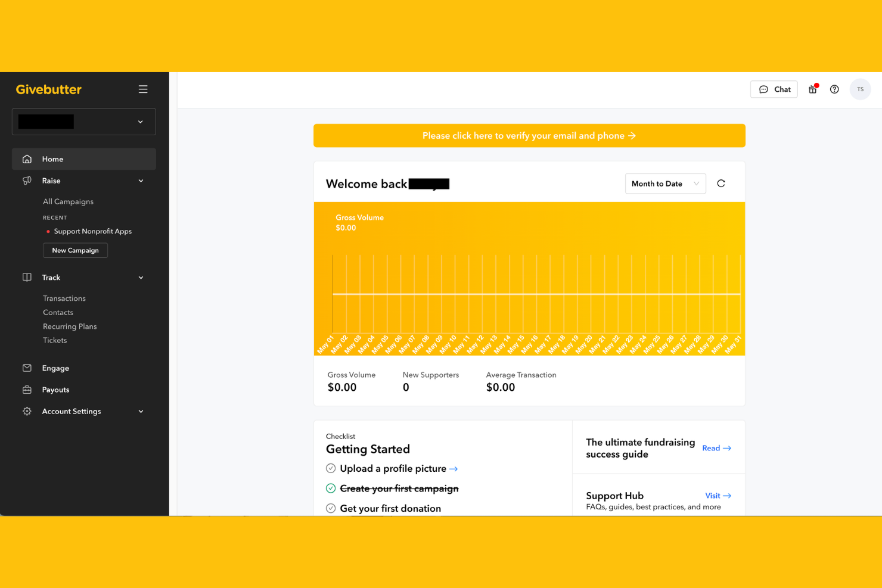Image resolution: width=882 pixels, height=588 pixels.
Task: Open the gift box notifications icon
Action: [813, 89]
